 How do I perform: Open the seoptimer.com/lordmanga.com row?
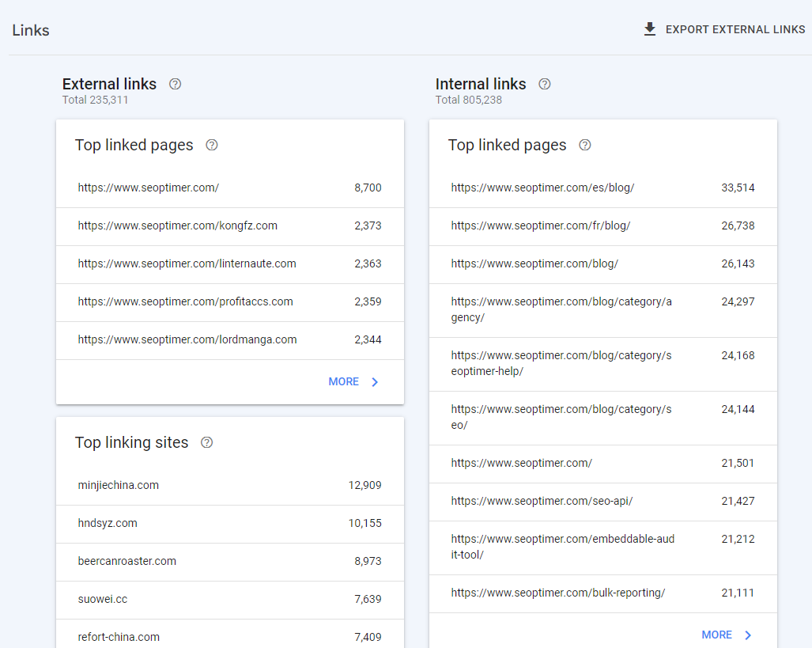pyautogui.click(x=229, y=340)
